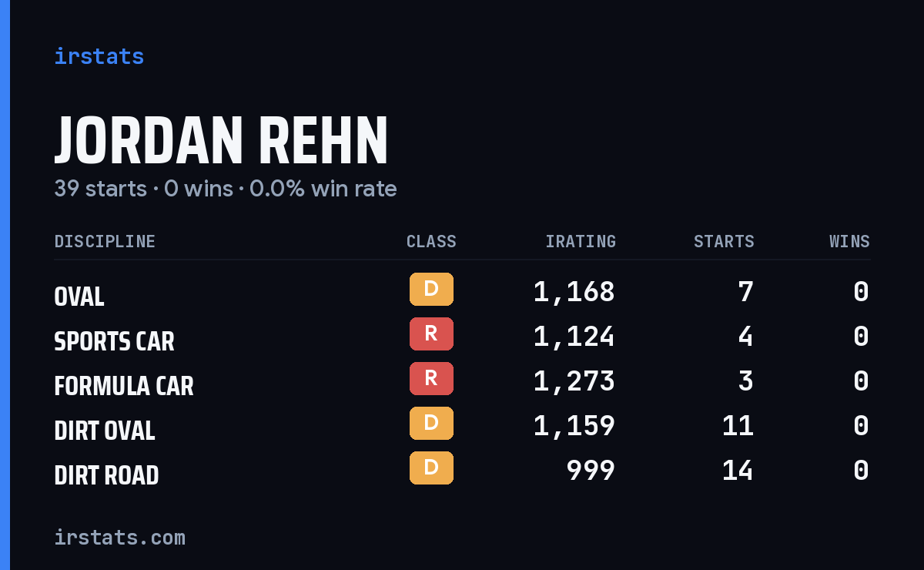Screen dimensions: 924x570
Task: Select the Sports Car discipline name
Action: click(114, 341)
